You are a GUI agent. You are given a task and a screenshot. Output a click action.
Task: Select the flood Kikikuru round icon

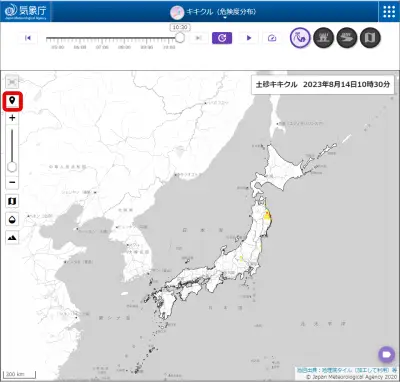click(x=347, y=38)
